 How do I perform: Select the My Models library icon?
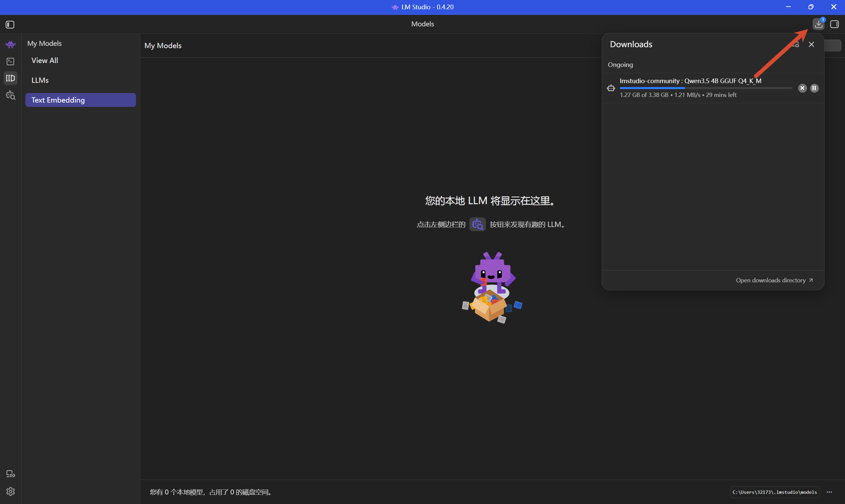(11, 78)
